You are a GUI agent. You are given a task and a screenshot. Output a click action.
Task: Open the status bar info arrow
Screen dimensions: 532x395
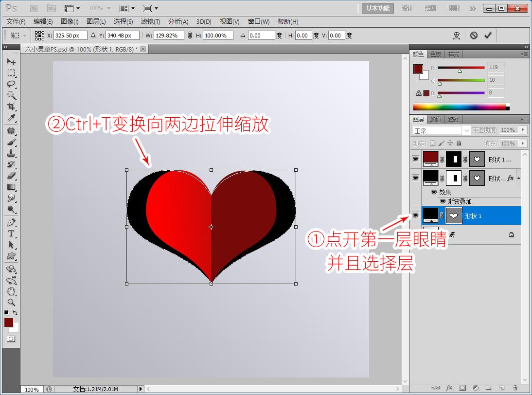click(x=141, y=389)
